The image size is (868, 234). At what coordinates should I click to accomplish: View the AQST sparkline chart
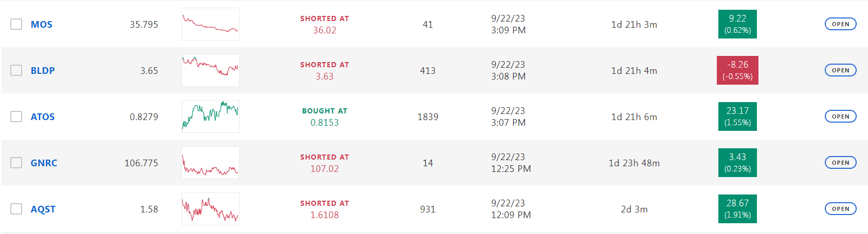[x=210, y=209]
